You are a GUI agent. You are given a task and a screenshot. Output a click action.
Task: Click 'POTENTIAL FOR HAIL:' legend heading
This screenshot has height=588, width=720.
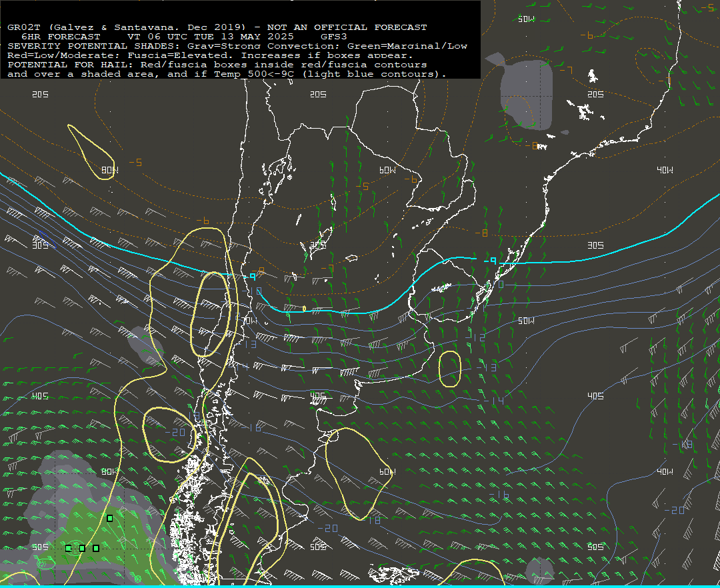coord(70,64)
